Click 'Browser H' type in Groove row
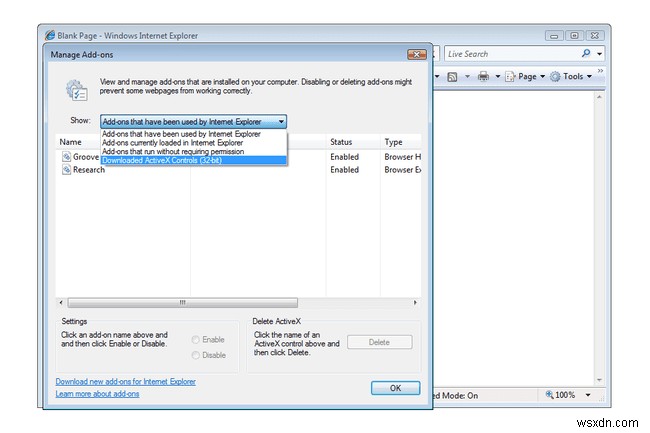The height and width of the screenshot is (433, 650). point(403,157)
